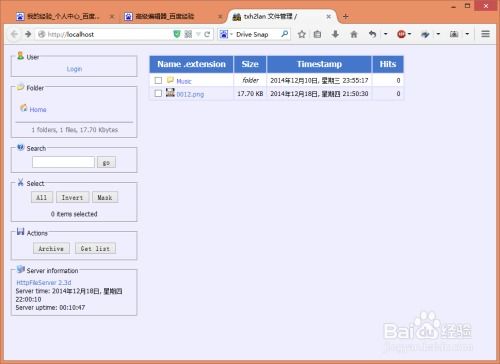Screen dimensions: 500x364
Task: Go to the browser home page icon
Action: (x=354, y=34)
